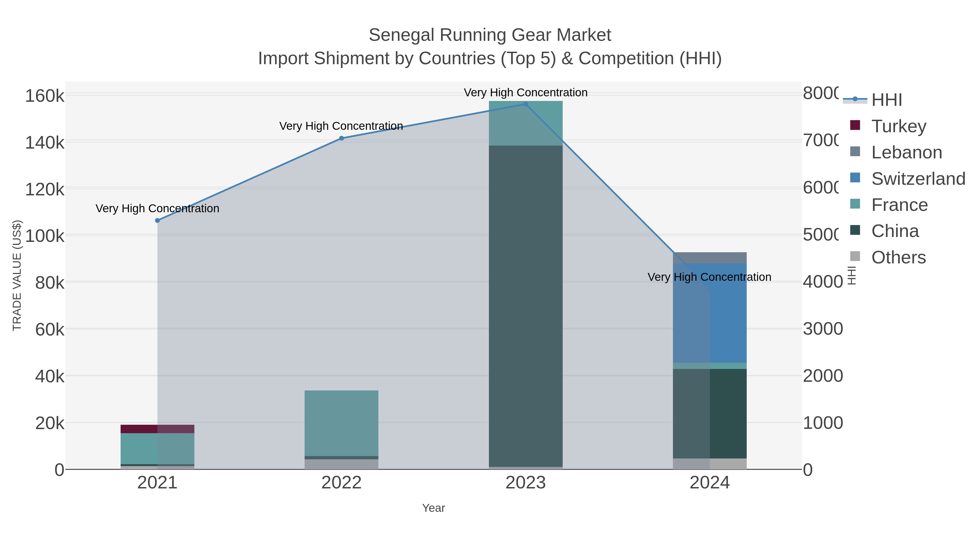Toggle the HHI legend entry
The image size is (980, 551).
coord(873,100)
